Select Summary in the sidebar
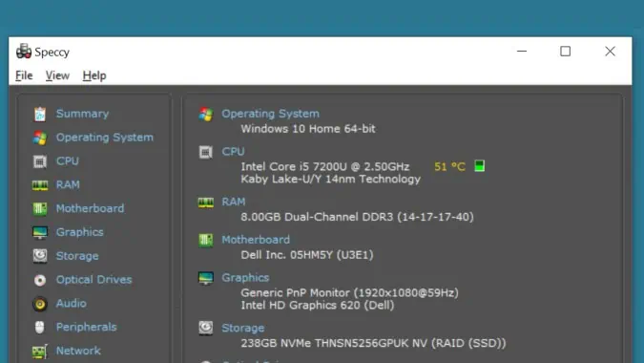 coord(82,114)
